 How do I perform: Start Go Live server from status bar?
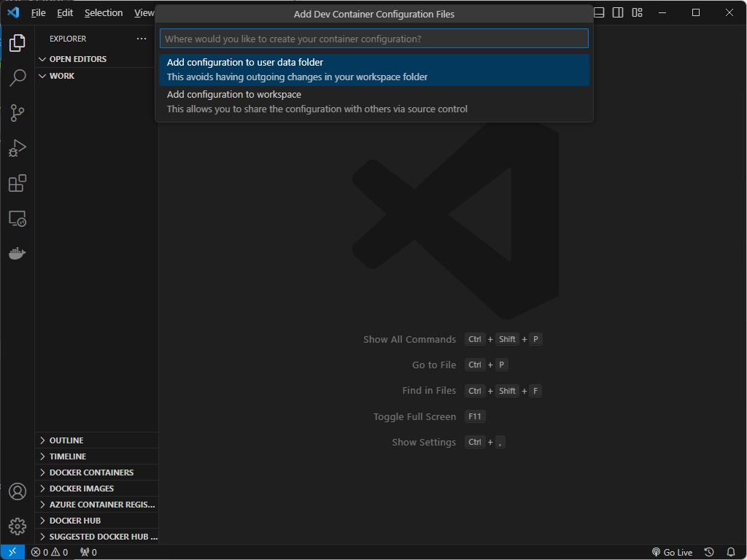672,552
